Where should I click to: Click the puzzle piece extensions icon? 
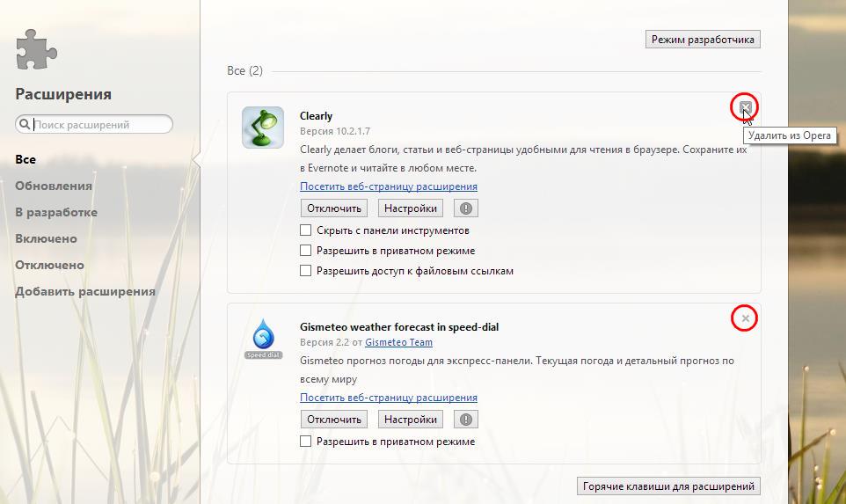(36, 49)
